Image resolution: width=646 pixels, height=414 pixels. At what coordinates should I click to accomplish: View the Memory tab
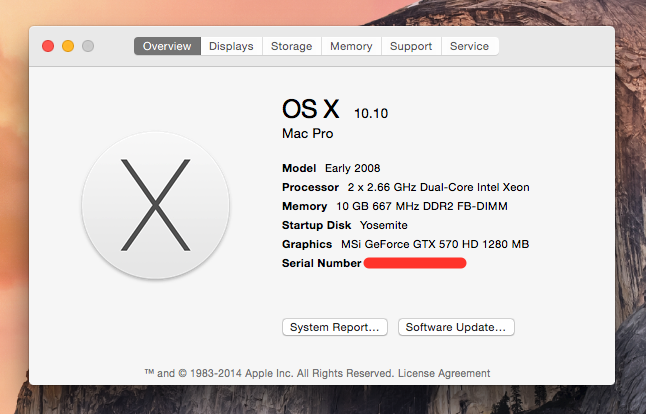[351, 46]
